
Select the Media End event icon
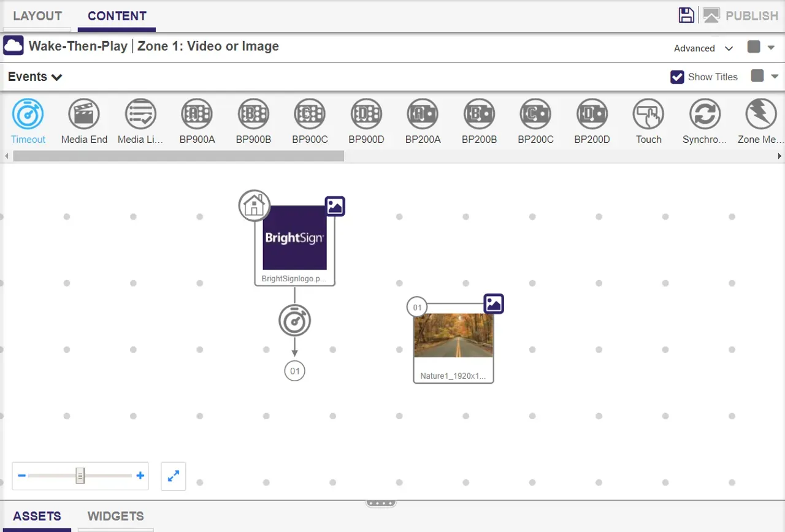[x=84, y=114]
